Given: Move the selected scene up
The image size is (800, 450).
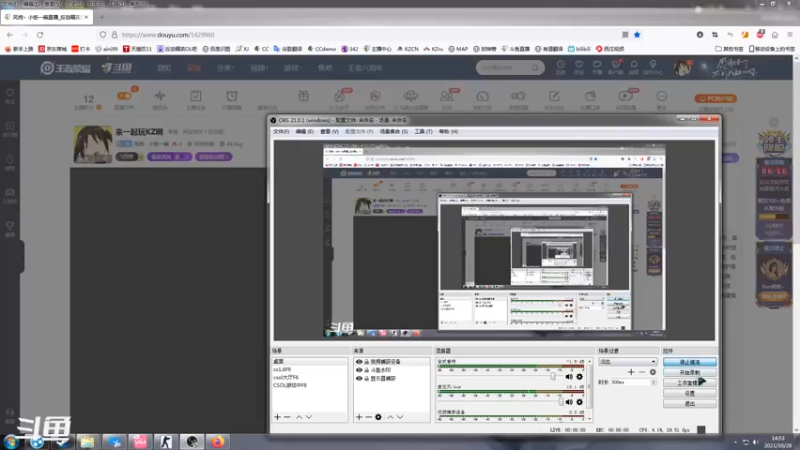Looking at the screenshot, I should click(299, 417).
